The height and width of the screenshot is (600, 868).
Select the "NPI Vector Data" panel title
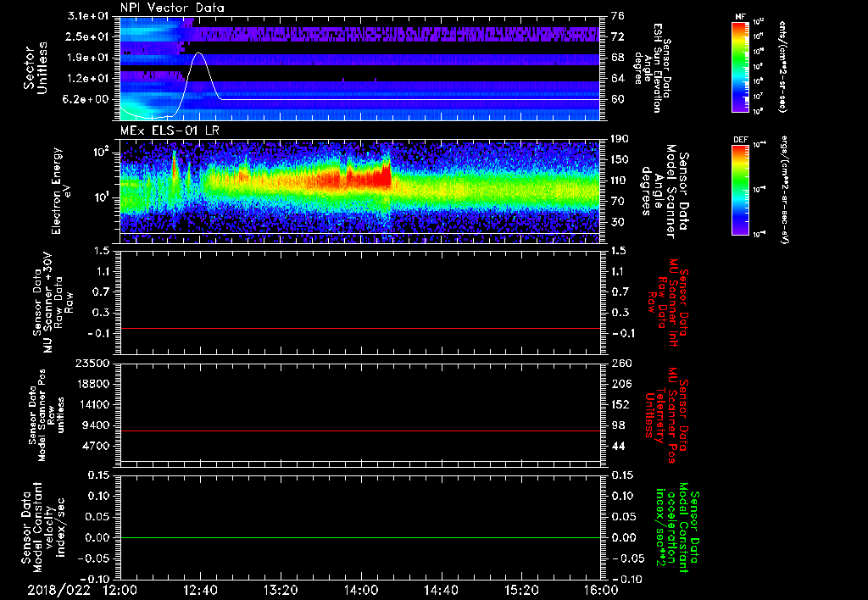[172, 8]
